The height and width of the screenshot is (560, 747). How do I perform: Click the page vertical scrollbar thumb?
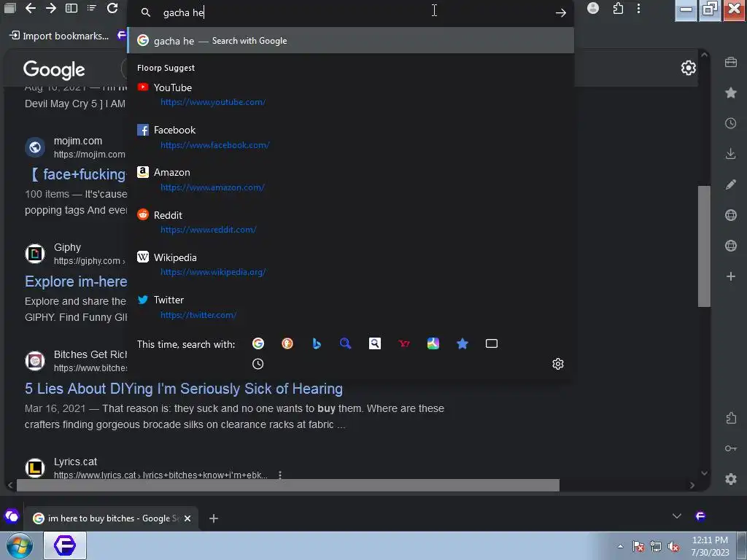click(x=704, y=246)
